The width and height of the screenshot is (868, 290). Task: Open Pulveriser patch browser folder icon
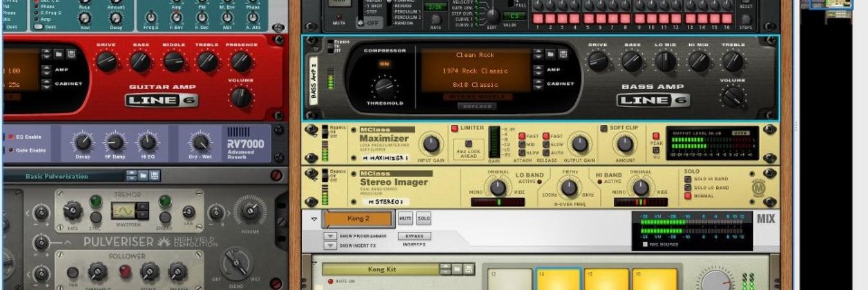143,175
